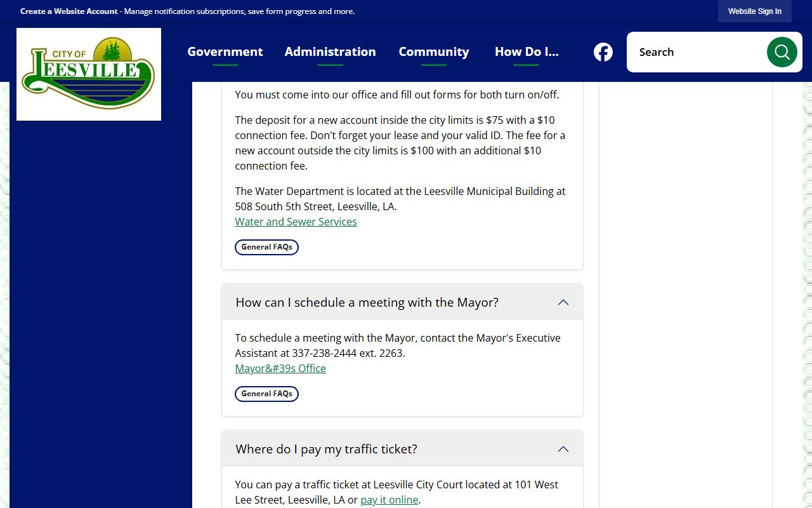Click the 'How can I schedule a meeting with the Mayor?' heading
The height and width of the screenshot is (508, 812).
pyautogui.click(x=367, y=302)
